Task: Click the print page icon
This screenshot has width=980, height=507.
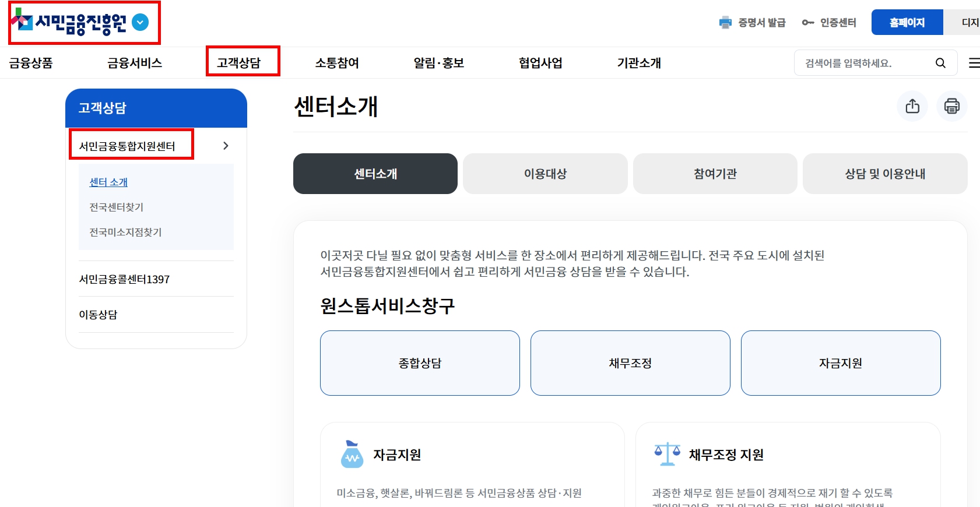Action: coord(951,106)
